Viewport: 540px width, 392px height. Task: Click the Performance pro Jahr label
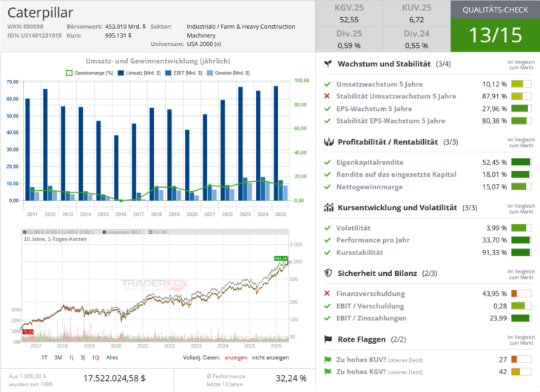pyautogui.click(x=373, y=240)
